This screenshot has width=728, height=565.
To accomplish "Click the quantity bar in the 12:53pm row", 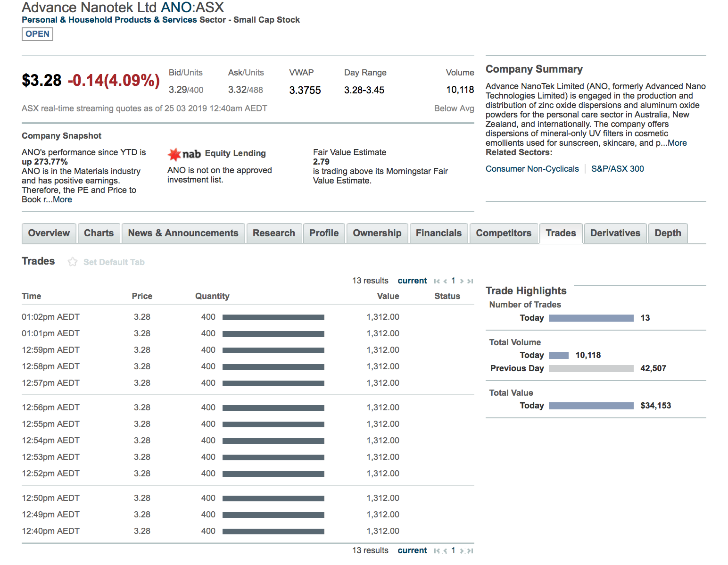I will click(273, 457).
